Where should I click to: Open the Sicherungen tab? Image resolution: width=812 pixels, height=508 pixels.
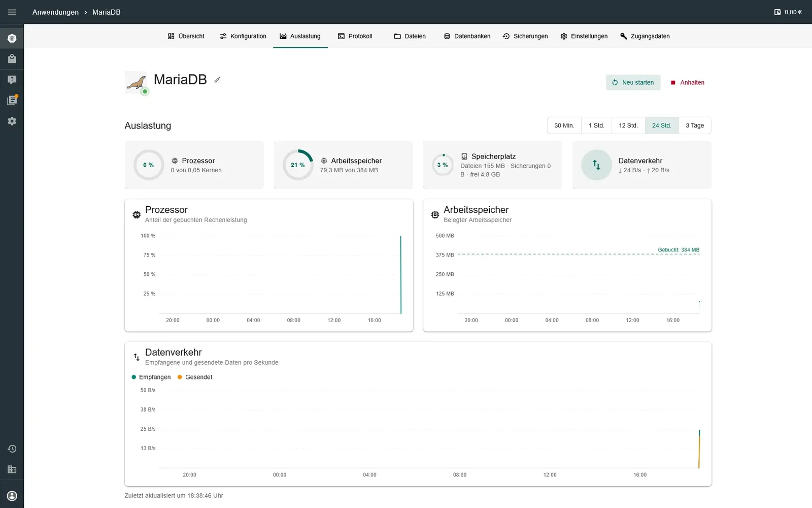(525, 36)
